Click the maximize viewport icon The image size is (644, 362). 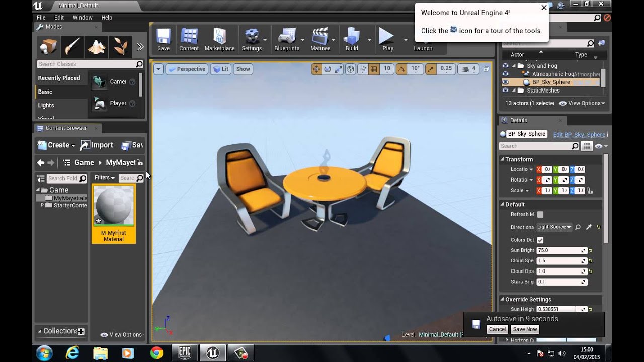click(x=486, y=69)
